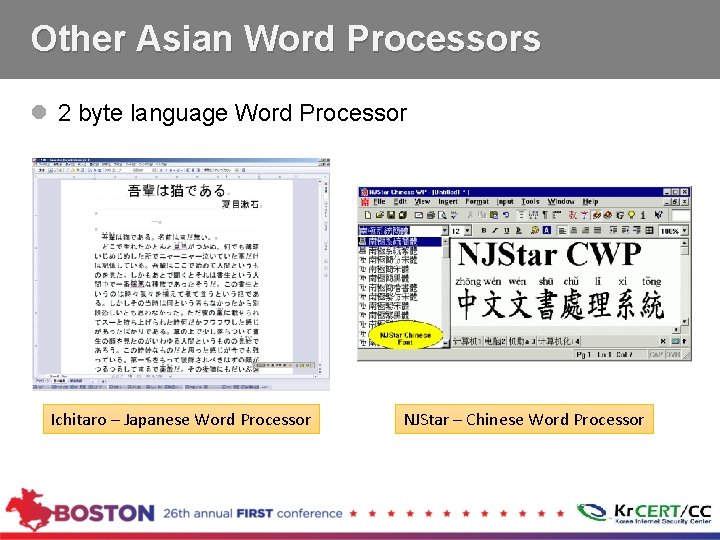Screen dimensions: 720x540
Task: Toggle the OVR overwrite indicator in status bar
Action: 673,354
